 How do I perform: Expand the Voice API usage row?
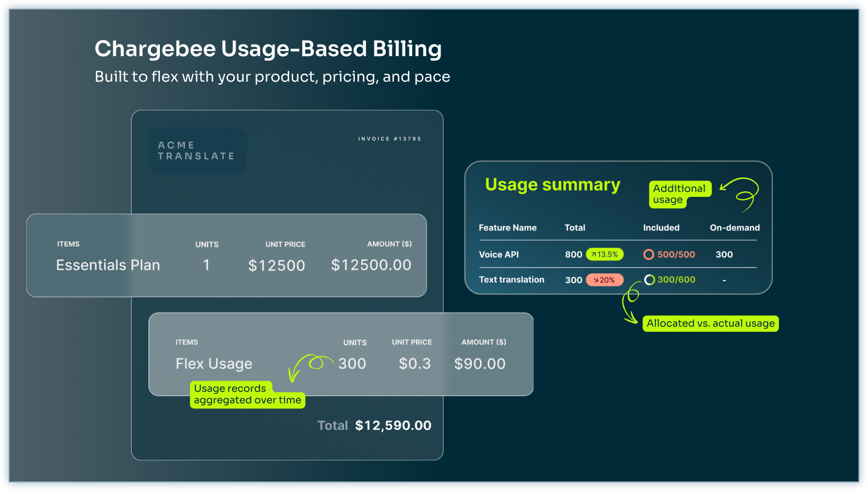[x=499, y=255]
